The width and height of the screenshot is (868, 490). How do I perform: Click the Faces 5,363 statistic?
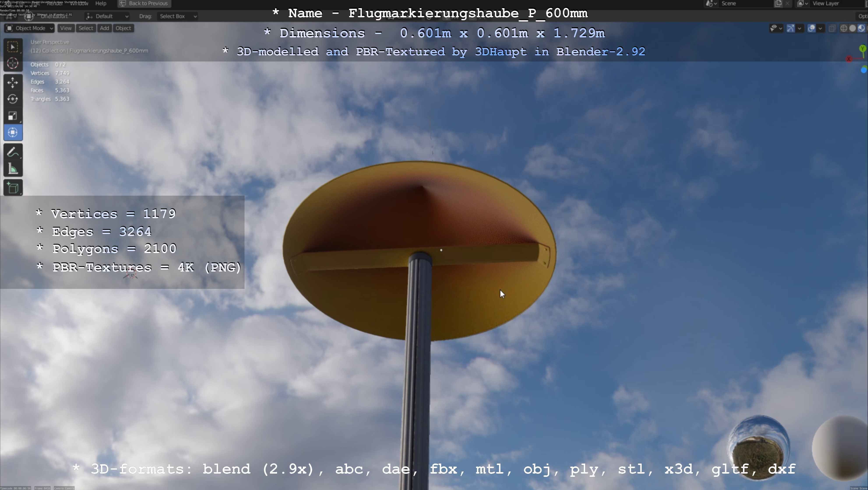(50, 90)
